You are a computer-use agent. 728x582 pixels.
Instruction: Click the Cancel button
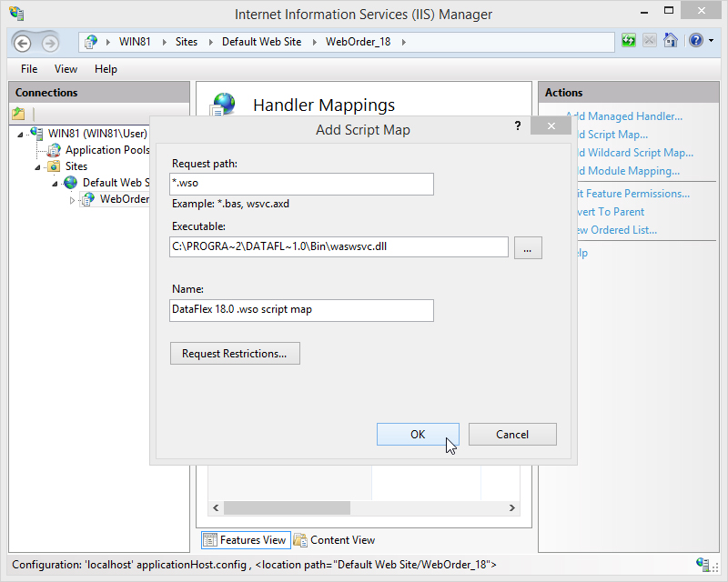point(512,435)
